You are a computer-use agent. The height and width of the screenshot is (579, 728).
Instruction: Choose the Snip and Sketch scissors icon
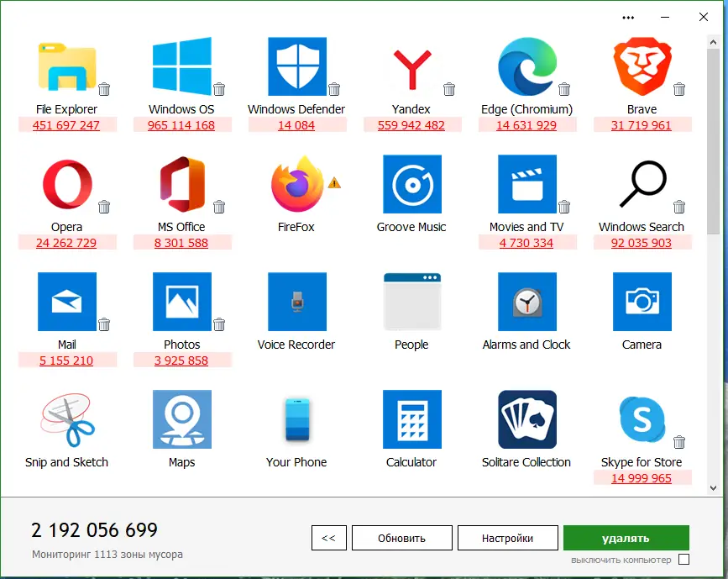(x=68, y=419)
